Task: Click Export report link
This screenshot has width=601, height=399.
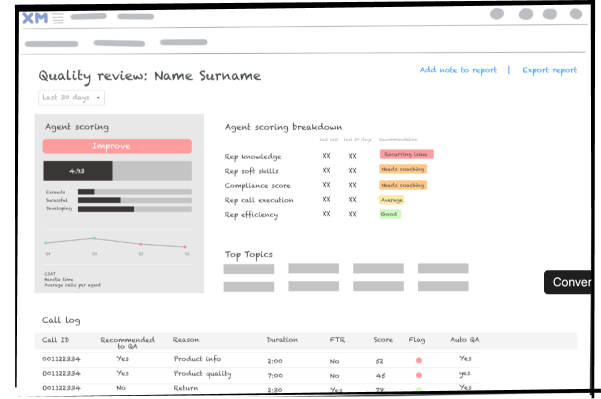Action: coord(549,70)
